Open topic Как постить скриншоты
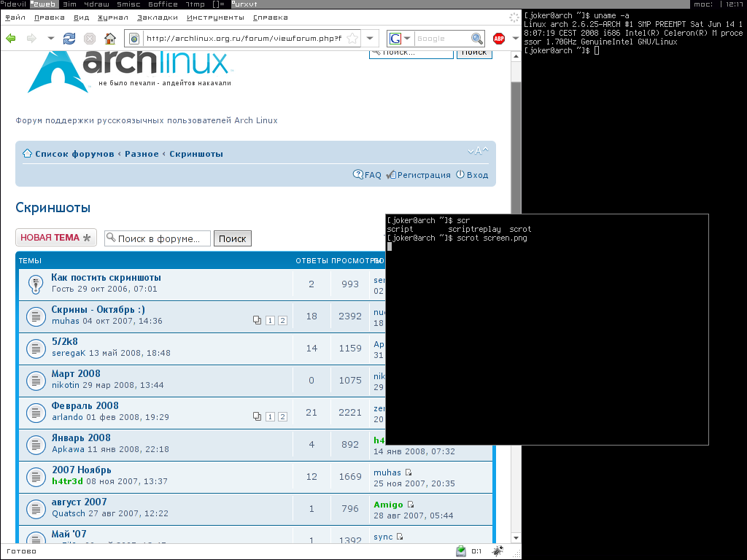The width and height of the screenshot is (747, 560). [107, 278]
